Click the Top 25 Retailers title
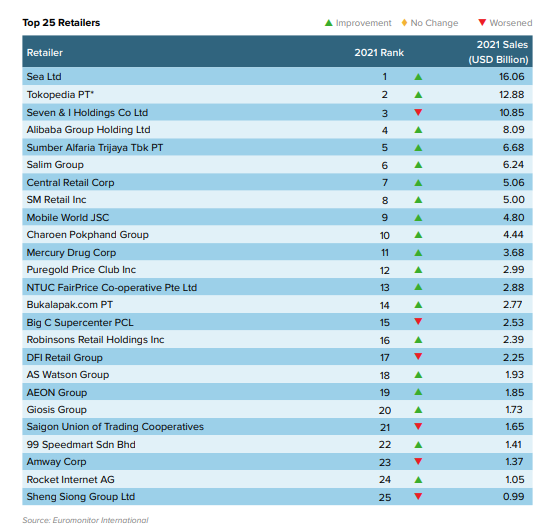Image resolution: width=559 pixels, height=530 pixels. 61,23
